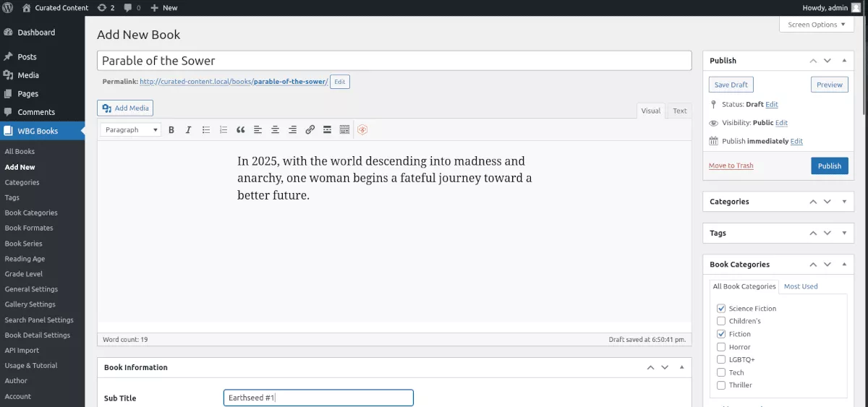Image resolution: width=868 pixels, height=407 pixels.
Task: Open the Paragraph format dropdown
Action: [x=131, y=130]
